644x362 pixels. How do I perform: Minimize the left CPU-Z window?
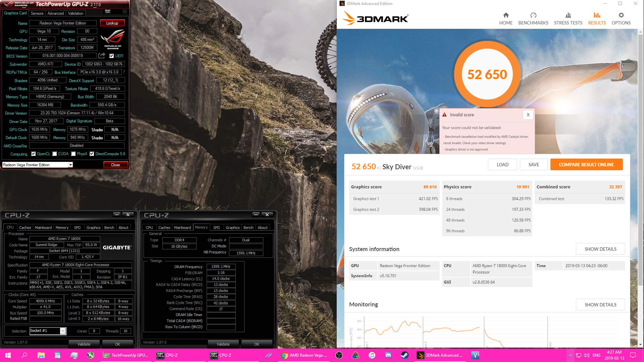(x=116, y=215)
